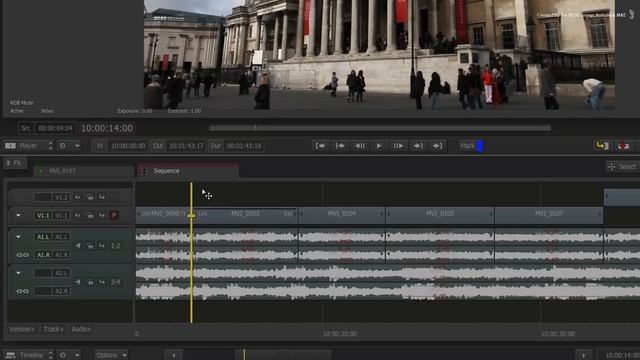Toggle stereo link icon on A2 tracks

click(x=22, y=291)
